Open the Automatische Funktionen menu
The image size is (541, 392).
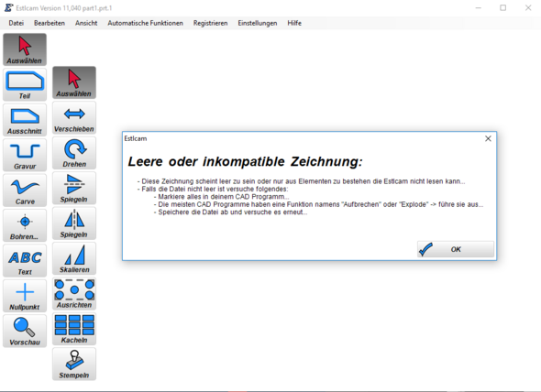145,23
